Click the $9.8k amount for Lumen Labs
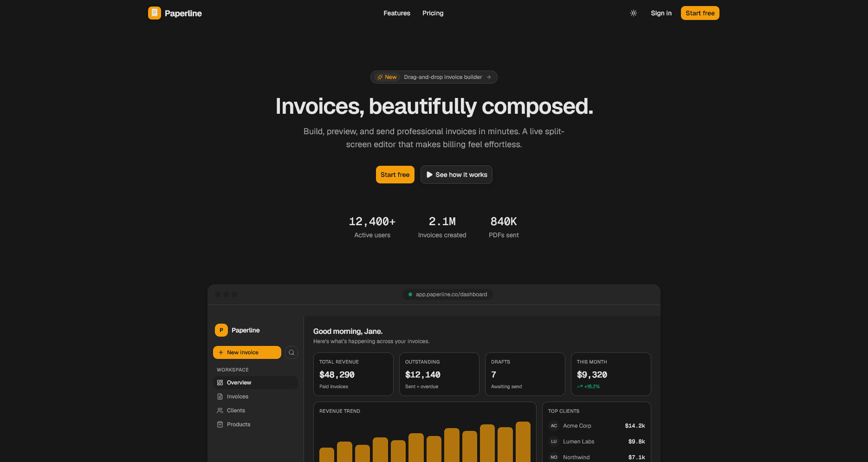The image size is (868, 462). [636, 442]
